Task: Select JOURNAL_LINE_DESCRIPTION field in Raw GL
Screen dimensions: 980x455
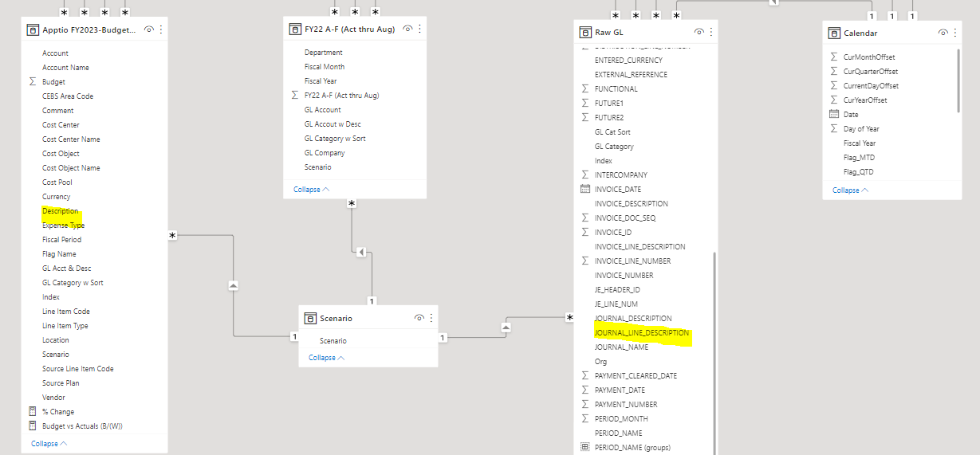Action: (x=642, y=333)
